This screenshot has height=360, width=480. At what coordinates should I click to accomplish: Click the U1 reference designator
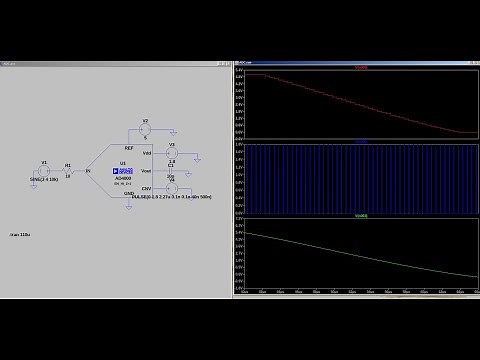(123, 163)
